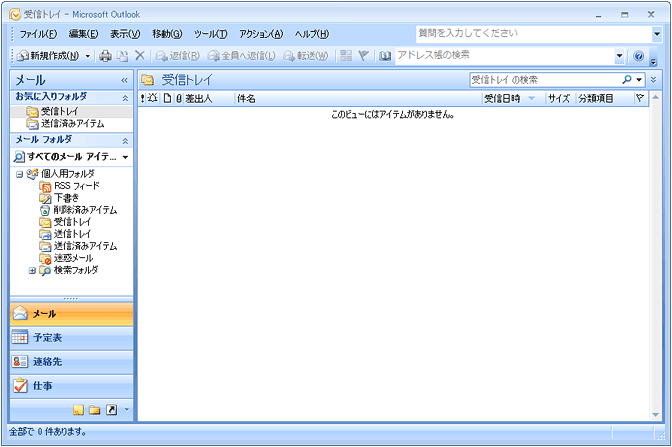672x447 pixels.
Task: Select the 送信トレイ outbox folder
Action: [x=65, y=234]
